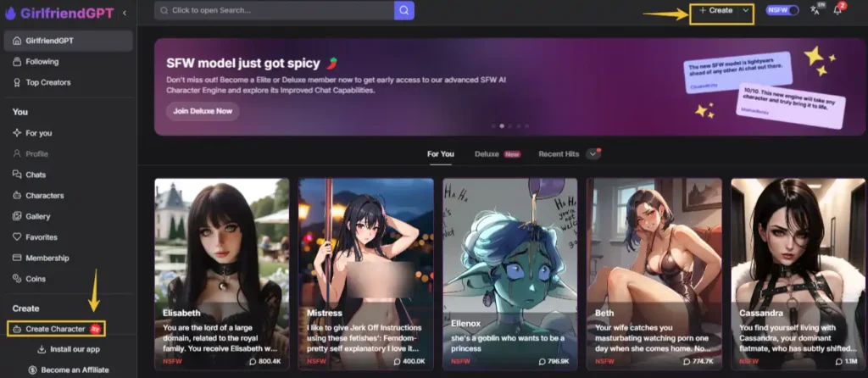Select the Recent Hits tab
The image size is (868, 378).
[x=559, y=154]
